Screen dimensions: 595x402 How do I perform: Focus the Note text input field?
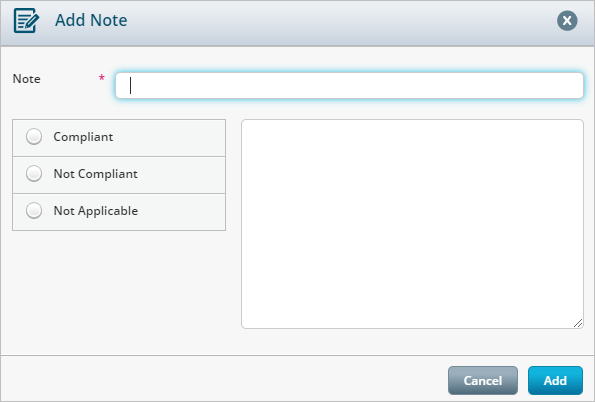coord(349,85)
